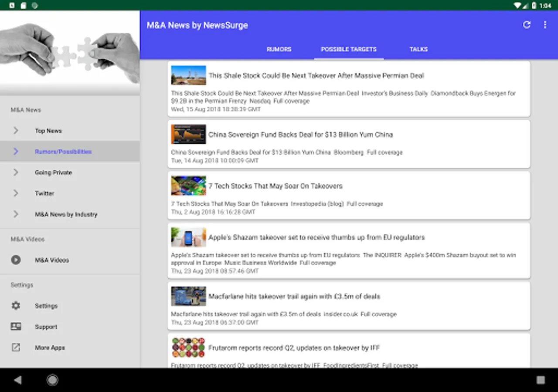This screenshot has width=558, height=392.
Task: Click Shazam phone thumbnail
Action: pyautogui.click(x=188, y=237)
